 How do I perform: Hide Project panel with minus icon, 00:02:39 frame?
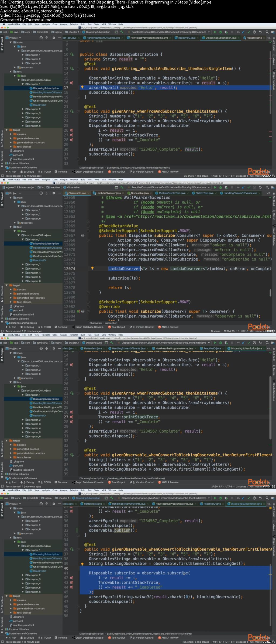click(60, 504)
